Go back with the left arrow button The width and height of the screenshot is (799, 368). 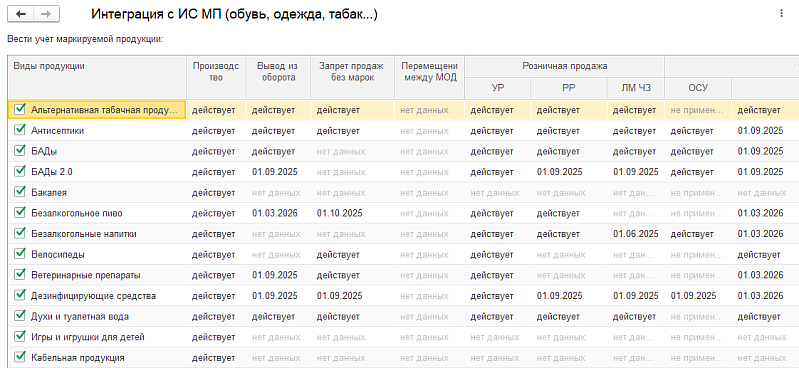[21, 14]
